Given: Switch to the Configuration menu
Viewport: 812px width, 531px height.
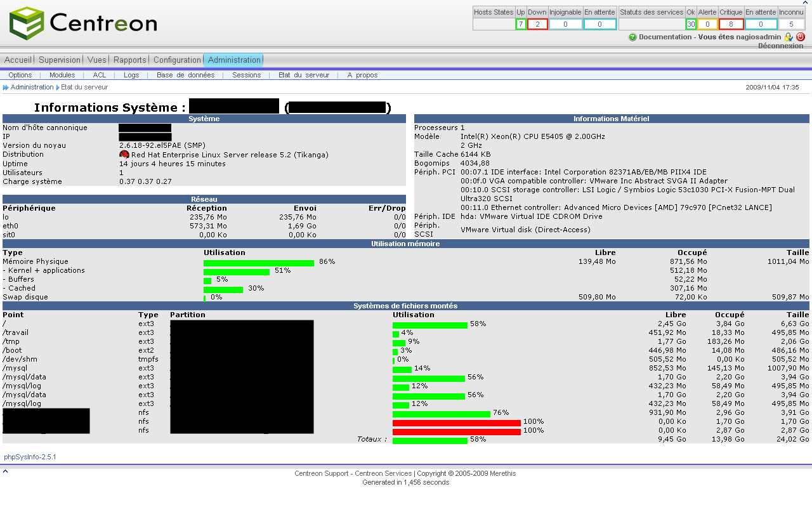Looking at the screenshot, I should tap(177, 60).
